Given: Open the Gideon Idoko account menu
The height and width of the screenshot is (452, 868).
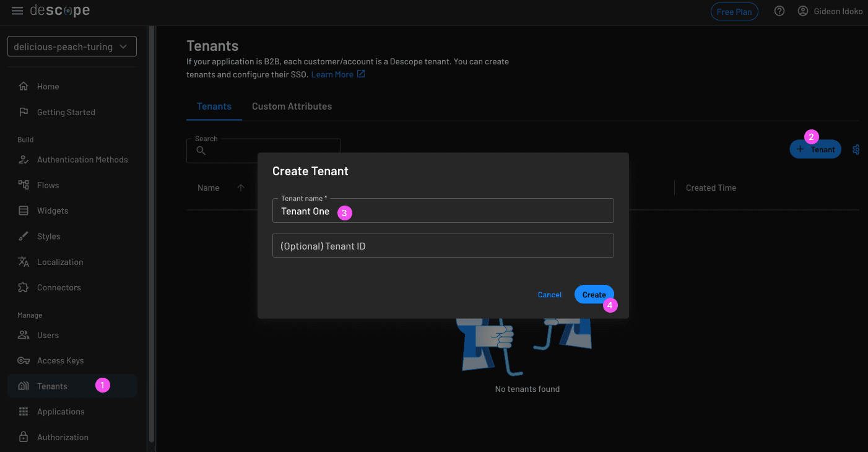Looking at the screenshot, I should coord(830,11).
